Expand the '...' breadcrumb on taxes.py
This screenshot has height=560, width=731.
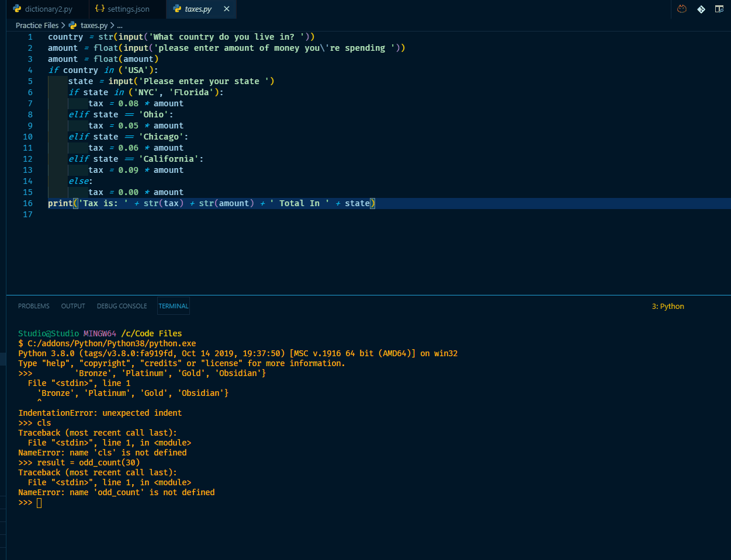tap(119, 25)
